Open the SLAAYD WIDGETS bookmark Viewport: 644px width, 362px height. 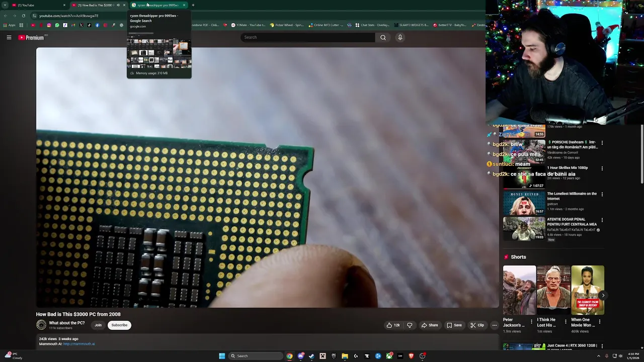tap(412, 25)
